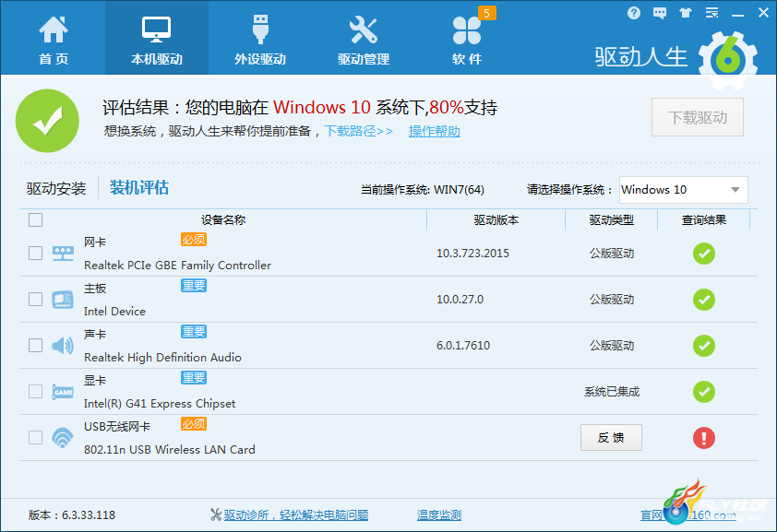Open the main menu list icon

[x=711, y=13]
